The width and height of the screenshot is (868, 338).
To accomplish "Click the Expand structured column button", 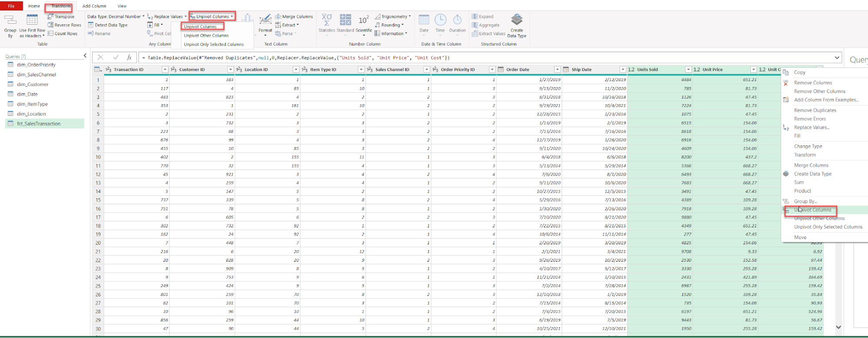I will pos(482,16).
